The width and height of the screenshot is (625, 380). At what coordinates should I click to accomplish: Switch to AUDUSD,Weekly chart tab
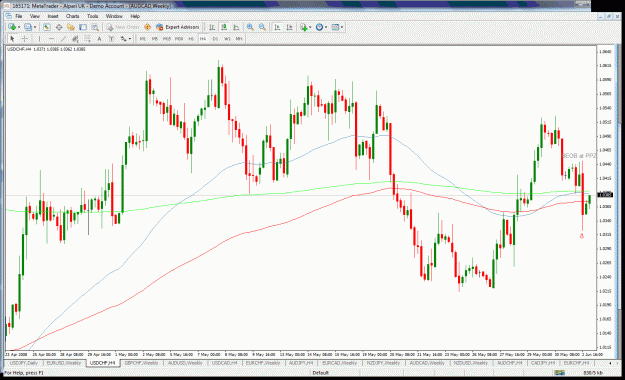(185, 363)
